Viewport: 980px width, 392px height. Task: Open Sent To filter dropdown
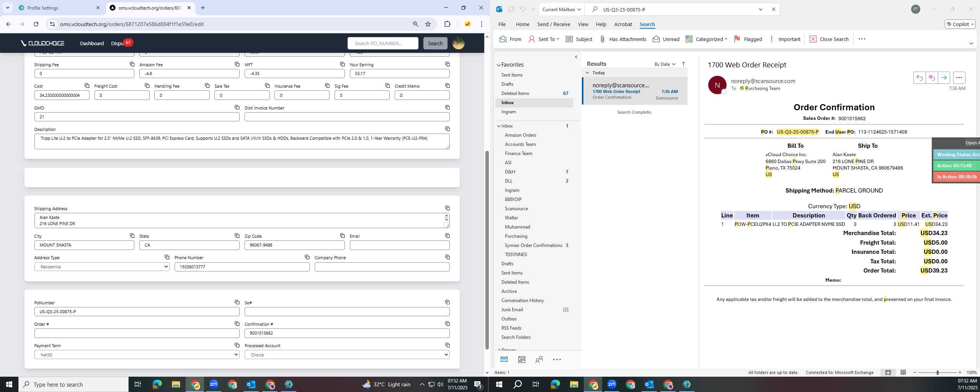point(544,39)
